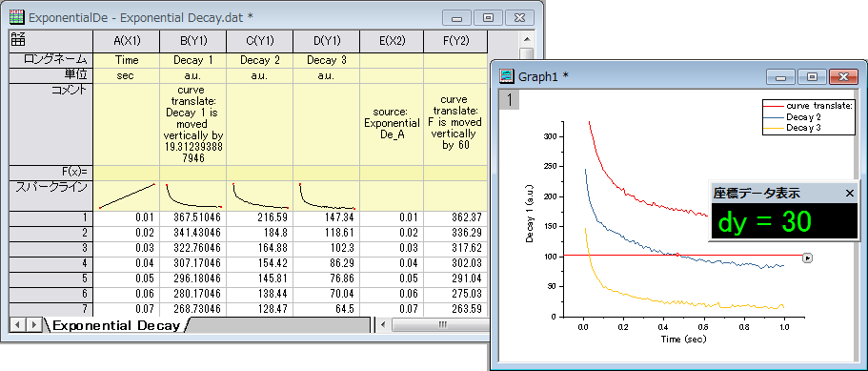This screenshot has width=868, height=371.
Task: Click sheet tab scroll right arrow
Action: coord(33,324)
